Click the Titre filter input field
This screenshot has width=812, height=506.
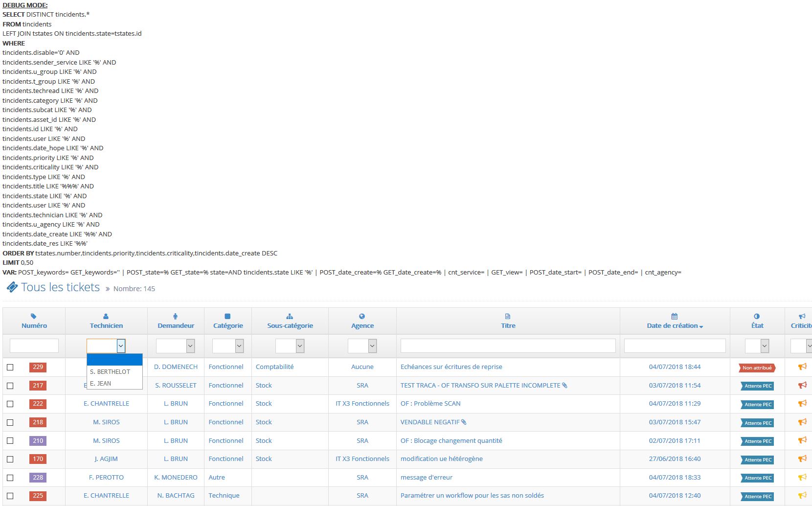pos(508,345)
